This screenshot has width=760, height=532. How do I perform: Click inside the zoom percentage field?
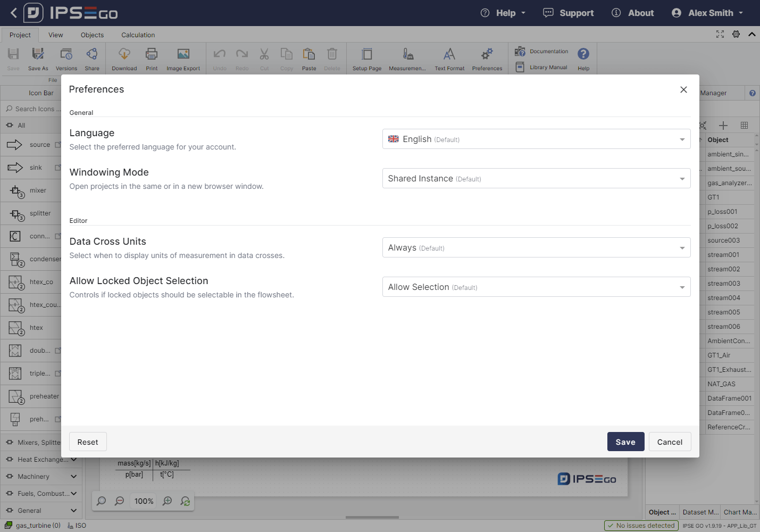click(143, 501)
